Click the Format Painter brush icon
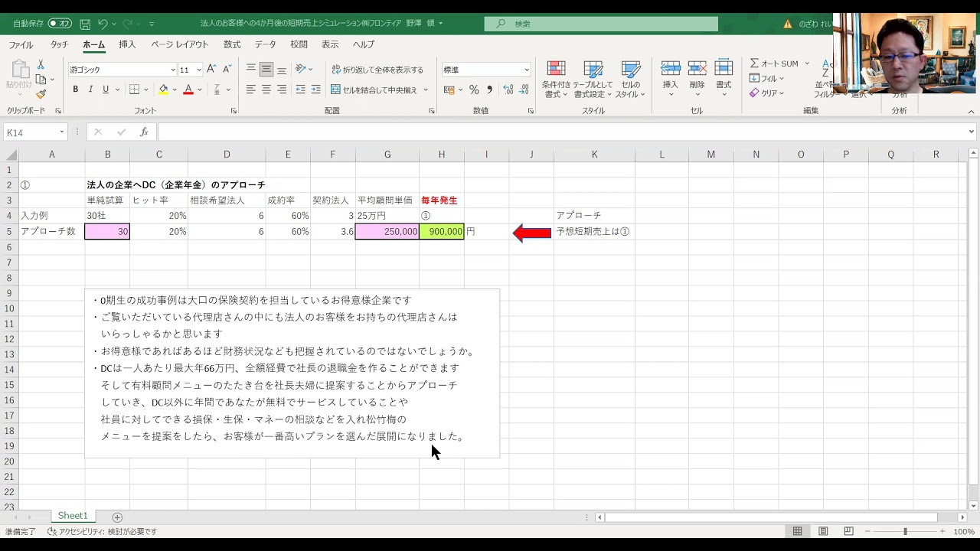The height and width of the screenshot is (551, 980). point(41,94)
